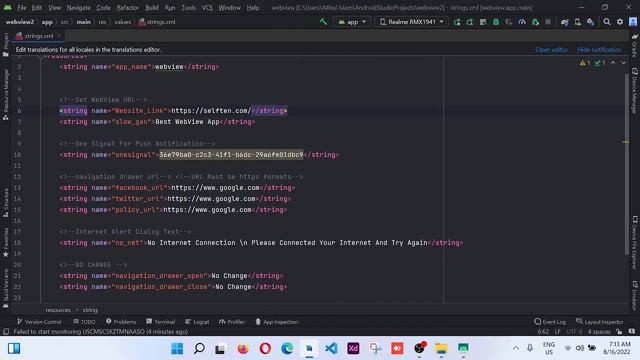This screenshot has height=360, width=640.
Task: Open the Emulator side panel
Action: pos(635,295)
